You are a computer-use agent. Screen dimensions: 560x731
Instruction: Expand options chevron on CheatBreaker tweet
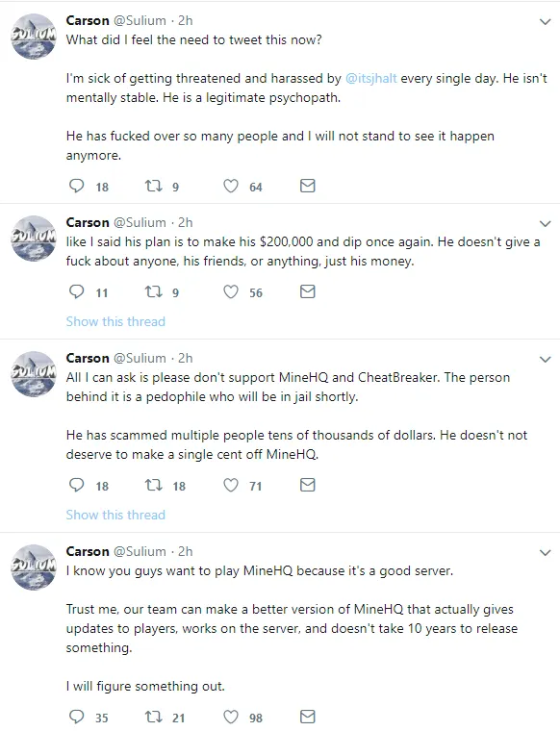coord(545,360)
